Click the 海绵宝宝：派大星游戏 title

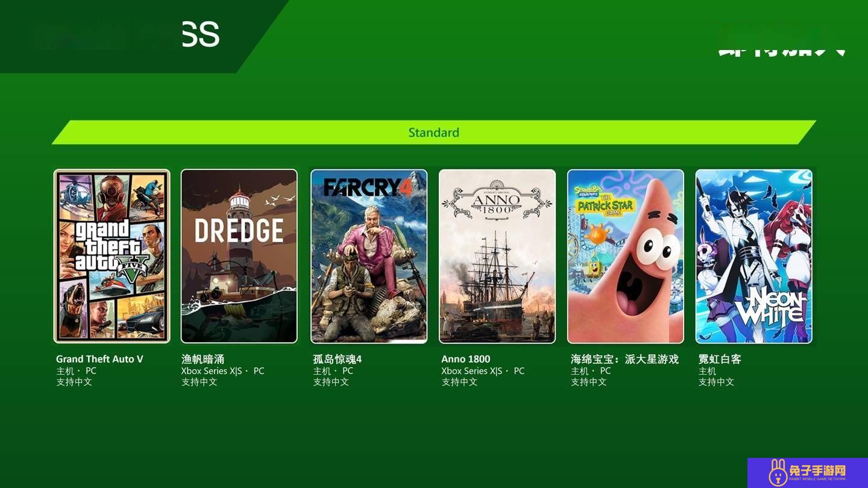[624, 359]
